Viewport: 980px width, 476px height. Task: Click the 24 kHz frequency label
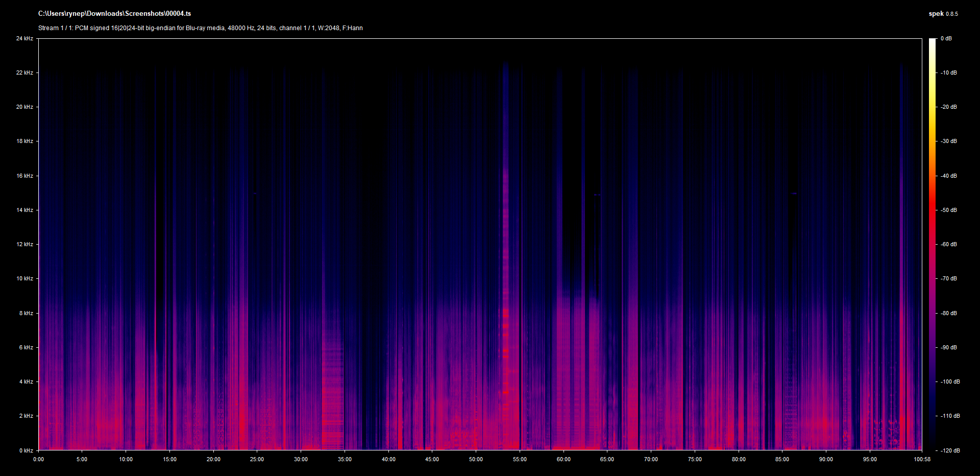pos(24,38)
